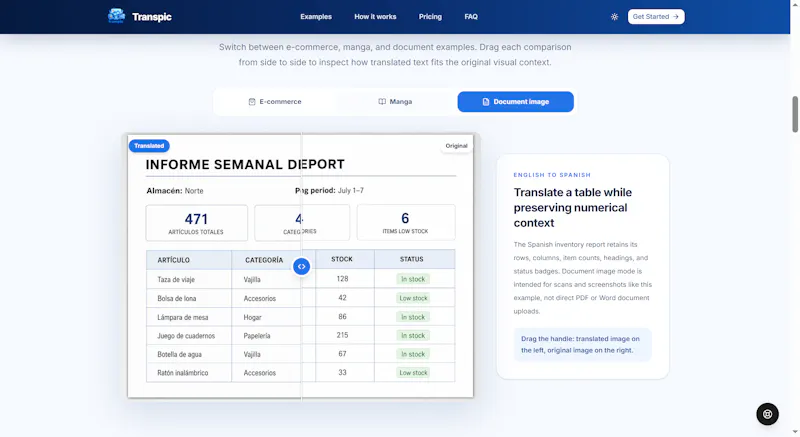This screenshot has width=800, height=437.
Task: Click the 'July 1–7' period text
Action: [x=351, y=190]
